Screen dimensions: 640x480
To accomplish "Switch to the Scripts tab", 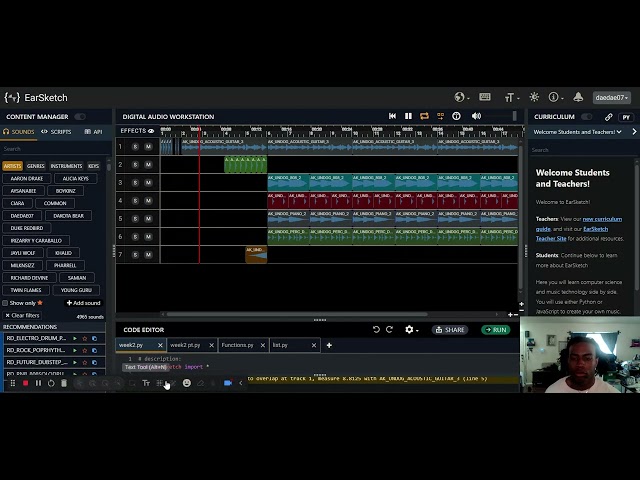I will pyautogui.click(x=56, y=132).
